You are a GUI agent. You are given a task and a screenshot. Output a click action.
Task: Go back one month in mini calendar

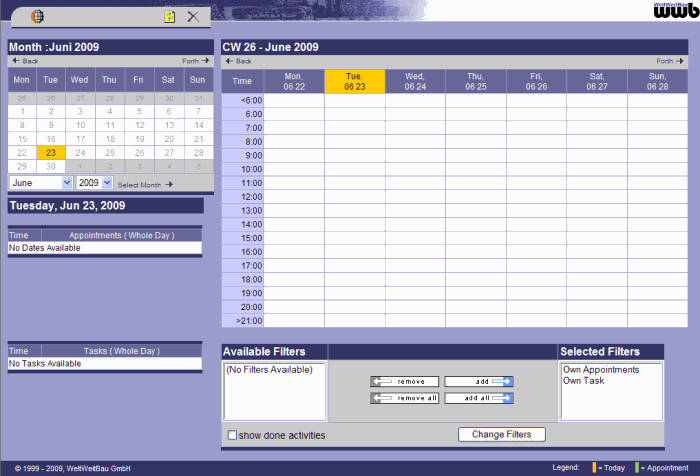pos(24,61)
